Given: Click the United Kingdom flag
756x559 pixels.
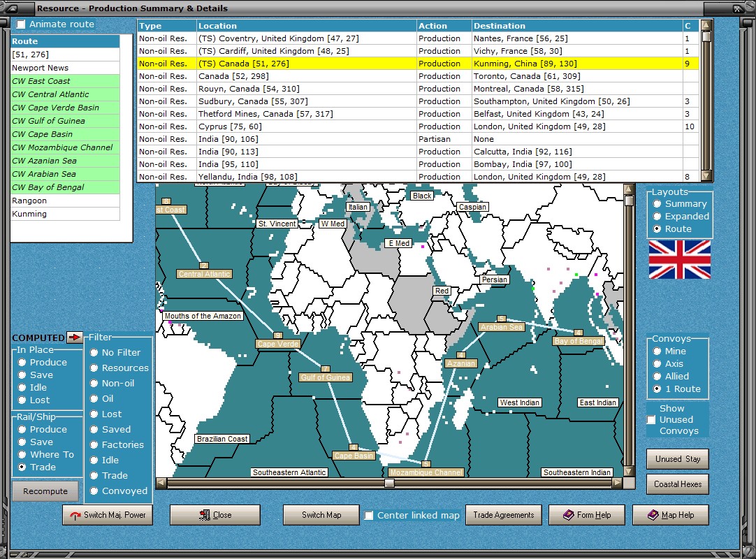Looking at the screenshot, I should (x=679, y=259).
